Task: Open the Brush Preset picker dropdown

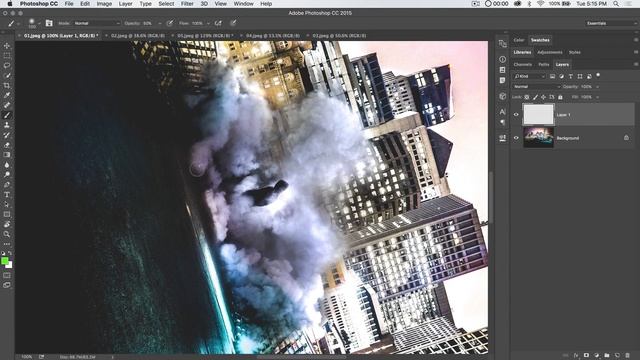Action: [x=39, y=23]
